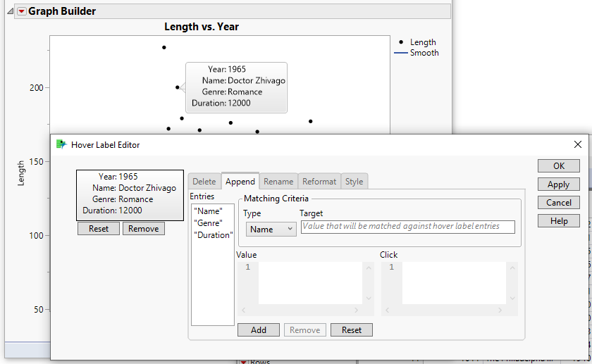This screenshot has height=364, width=592.
Task: Click inside the Value script editor
Action: [x=310, y=283]
